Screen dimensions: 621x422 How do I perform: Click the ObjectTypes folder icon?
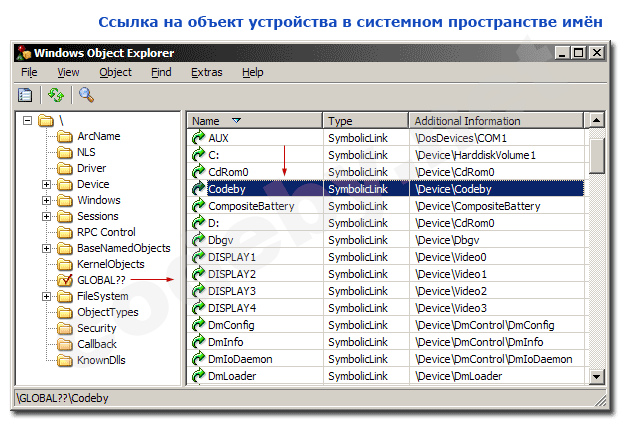coord(65,312)
